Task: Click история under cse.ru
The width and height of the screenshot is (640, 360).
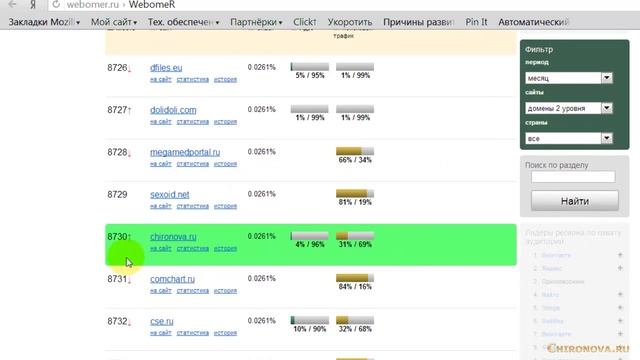Action: [225, 333]
